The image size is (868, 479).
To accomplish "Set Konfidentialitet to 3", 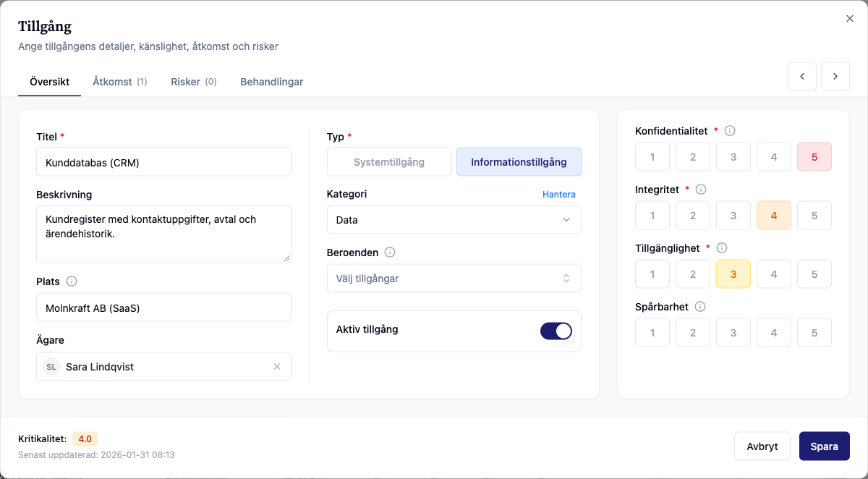I will 733,157.
